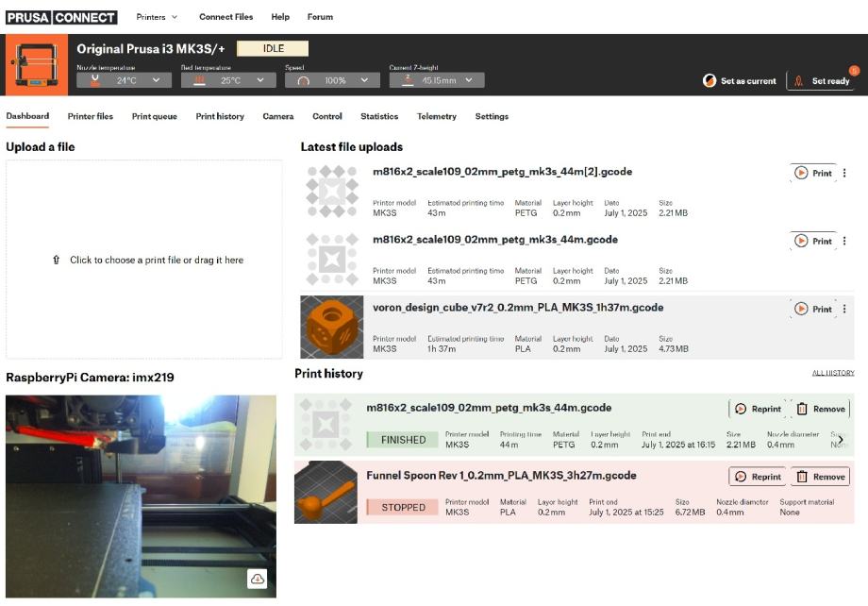
Task: Open the ALL HISTORY link
Action: point(832,373)
